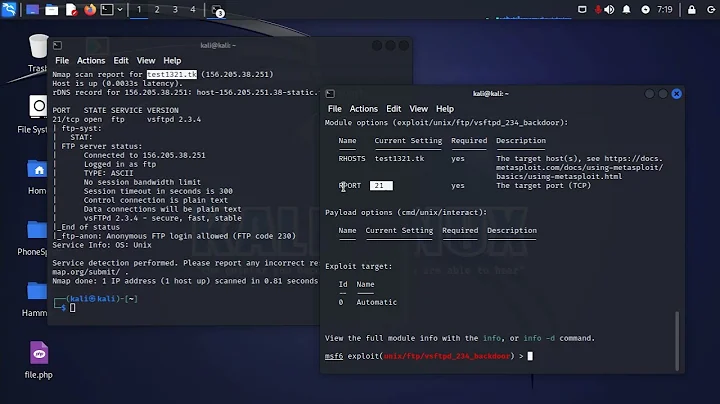This screenshot has height=404, width=720.
Task: Switch to workspace 1
Action: tap(139, 9)
